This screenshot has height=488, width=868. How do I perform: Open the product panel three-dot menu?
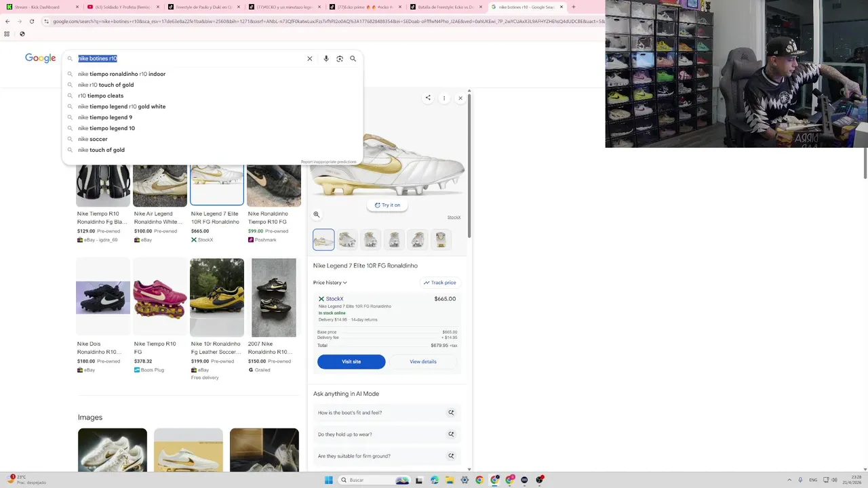coord(444,98)
